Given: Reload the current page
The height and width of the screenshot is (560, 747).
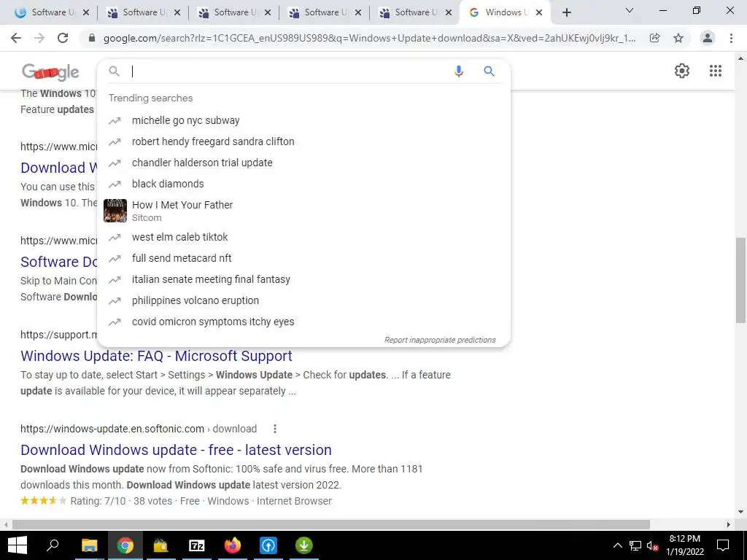Looking at the screenshot, I should pyautogui.click(x=63, y=38).
